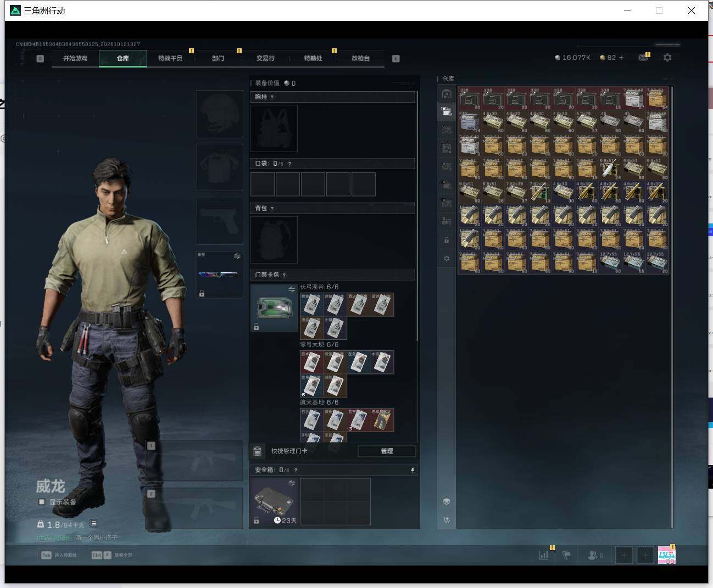Open the statistics bar chart icon

coord(543,556)
